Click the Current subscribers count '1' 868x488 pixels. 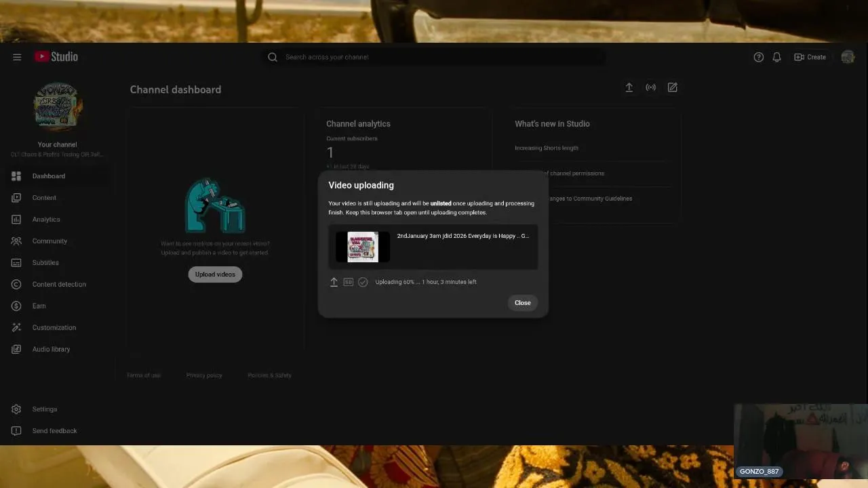click(330, 153)
